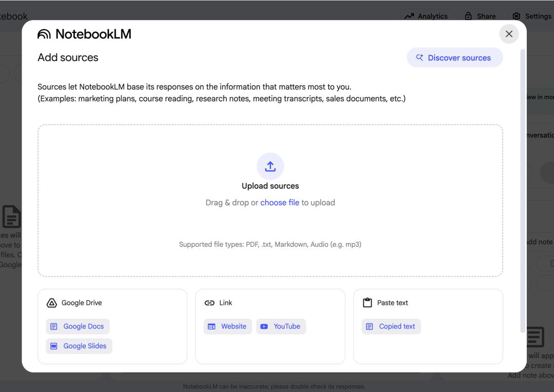
Task: Open the Discover sources button
Action: point(454,58)
